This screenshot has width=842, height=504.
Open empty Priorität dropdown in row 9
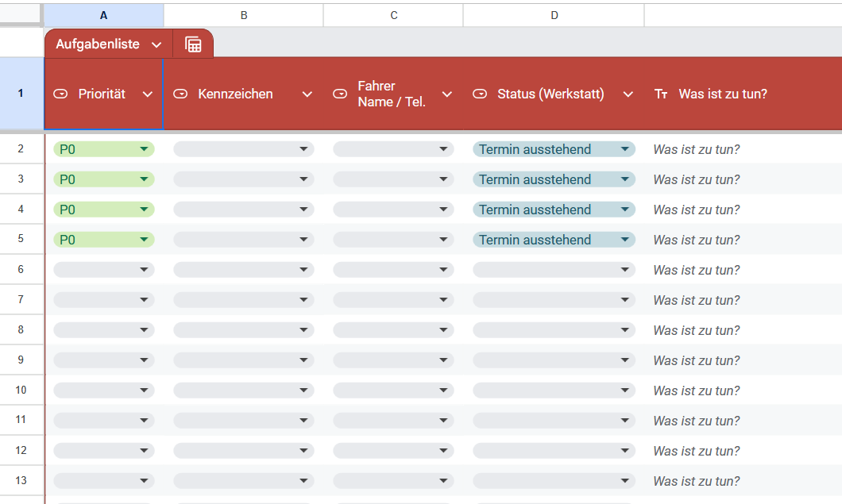[x=103, y=360]
